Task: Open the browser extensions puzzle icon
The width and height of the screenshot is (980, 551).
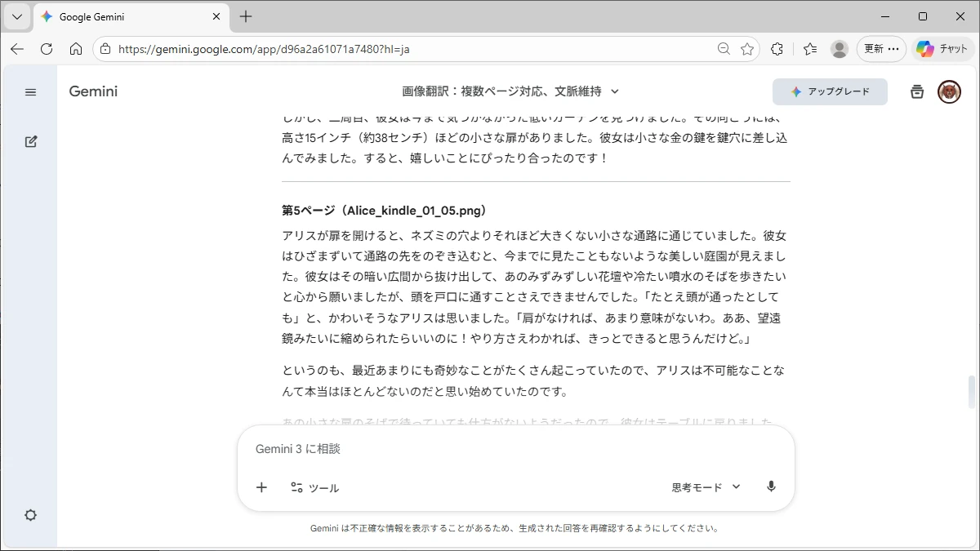Action: 777,49
